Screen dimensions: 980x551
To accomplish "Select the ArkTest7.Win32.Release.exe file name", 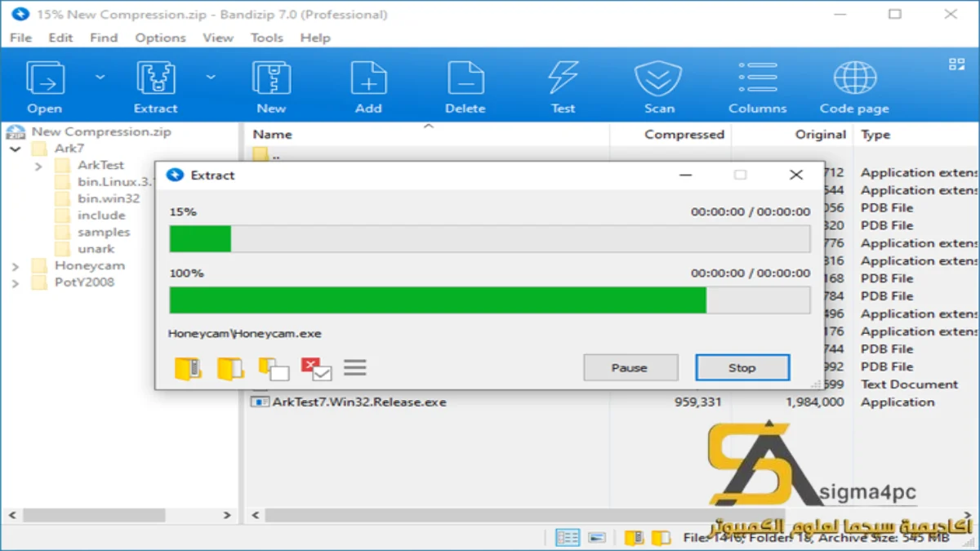I will coord(359,402).
